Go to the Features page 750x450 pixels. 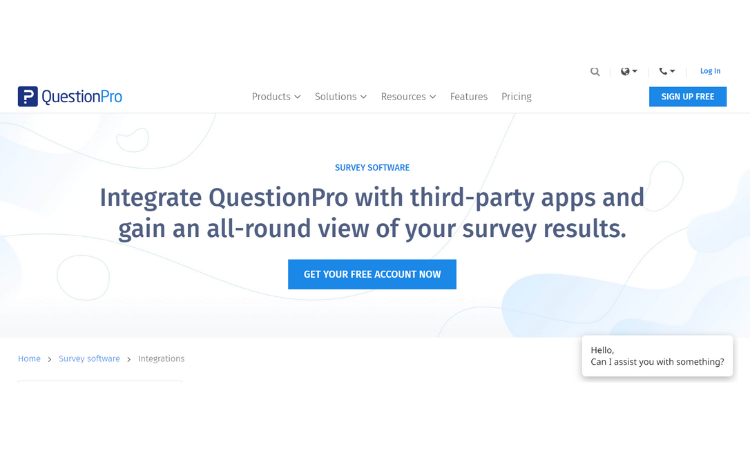[469, 97]
